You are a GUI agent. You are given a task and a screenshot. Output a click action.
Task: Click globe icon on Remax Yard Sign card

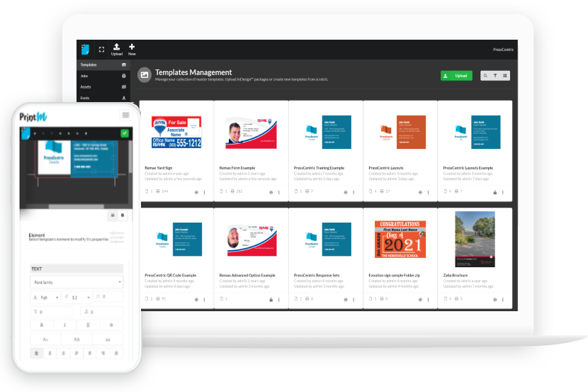(196, 192)
